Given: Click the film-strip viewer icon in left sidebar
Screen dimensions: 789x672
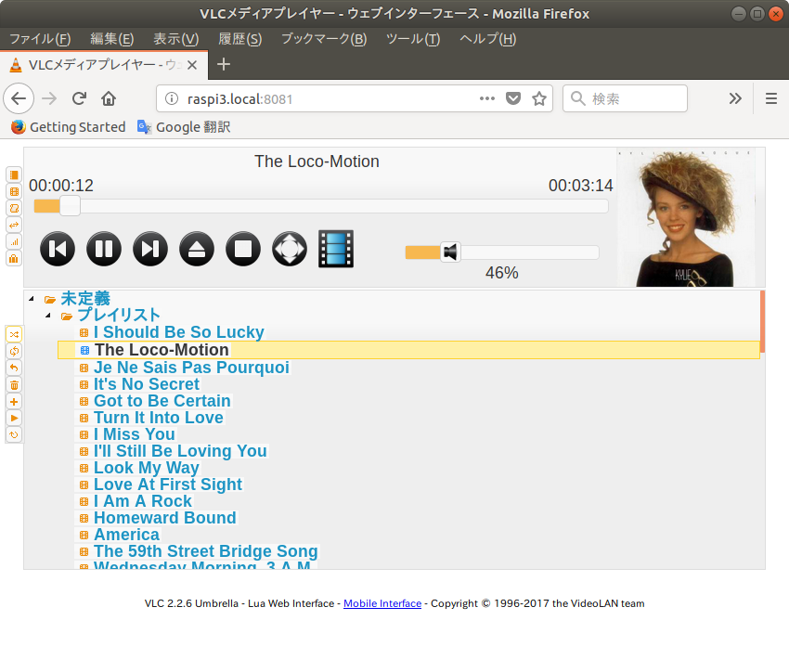Looking at the screenshot, I should tap(14, 191).
